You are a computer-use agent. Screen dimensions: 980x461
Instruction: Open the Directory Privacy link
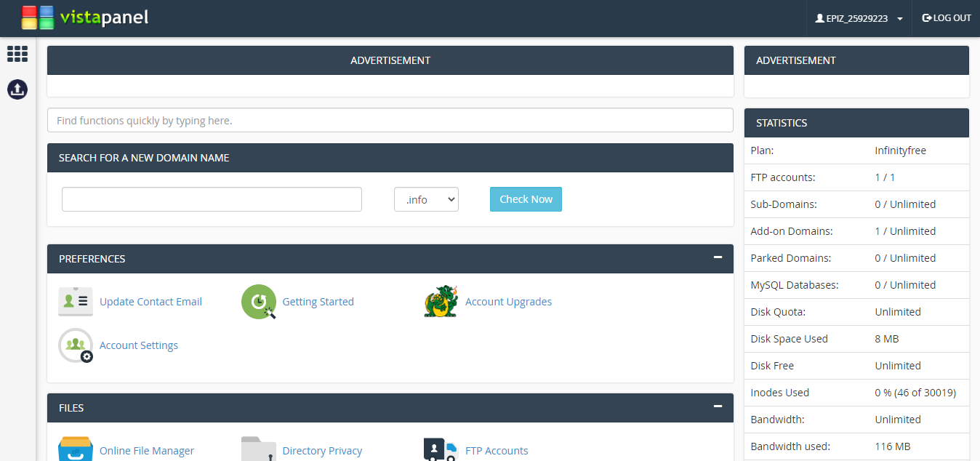click(x=322, y=451)
